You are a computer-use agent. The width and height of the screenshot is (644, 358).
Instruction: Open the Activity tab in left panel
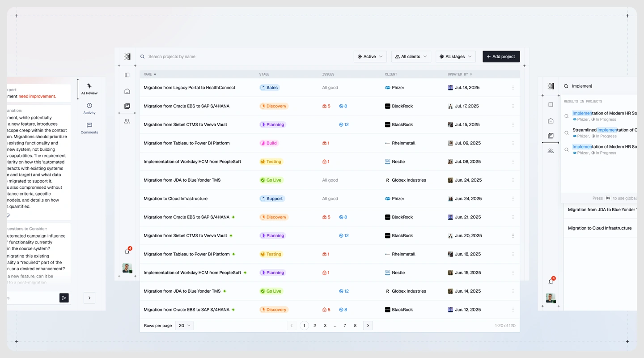89,108
